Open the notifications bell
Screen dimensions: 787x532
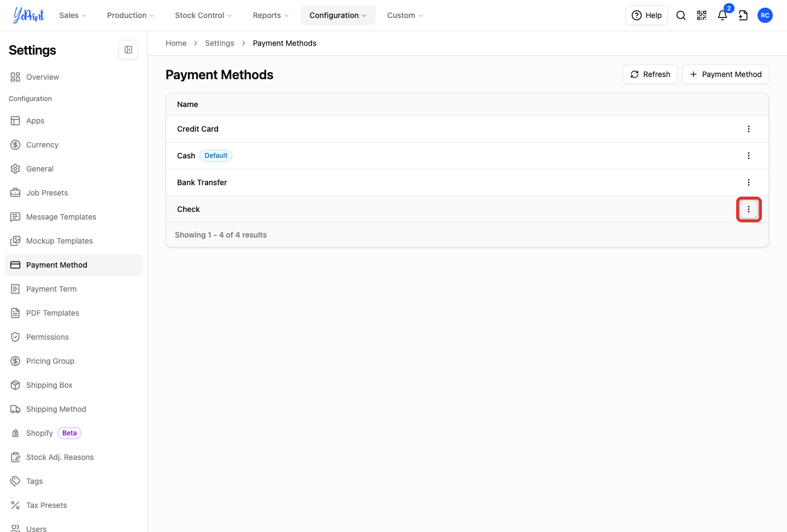(723, 15)
